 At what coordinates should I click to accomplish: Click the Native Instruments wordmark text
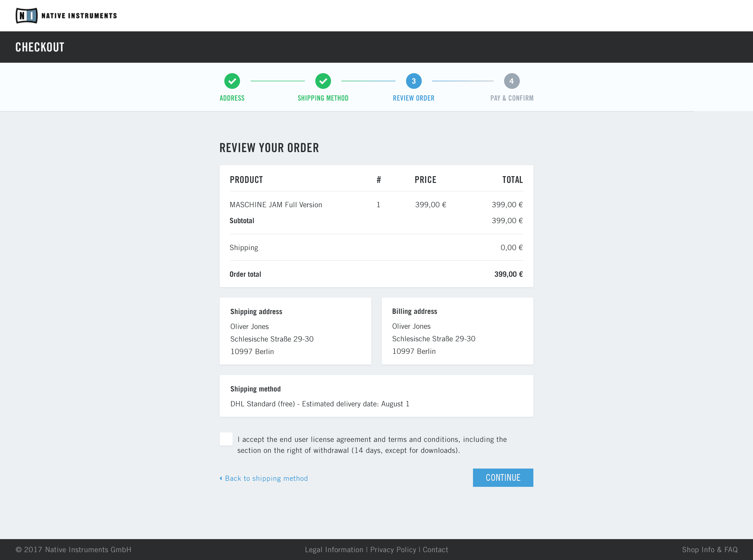tap(79, 16)
